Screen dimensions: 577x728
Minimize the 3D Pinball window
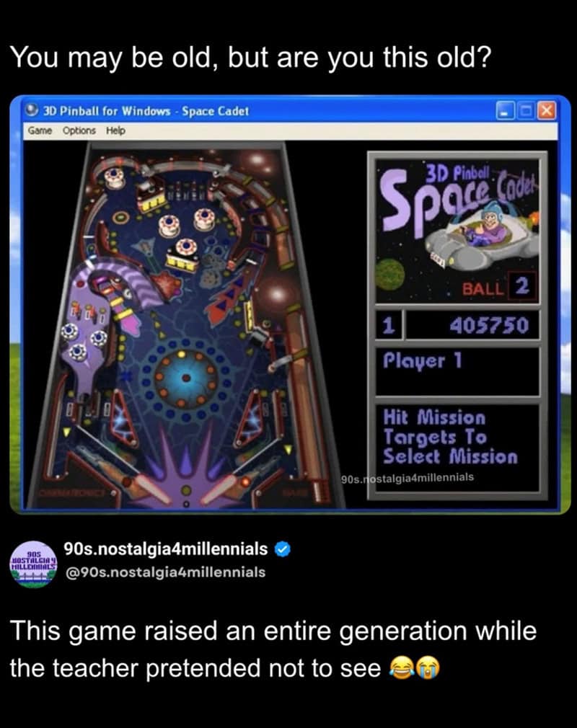[505, 111]
